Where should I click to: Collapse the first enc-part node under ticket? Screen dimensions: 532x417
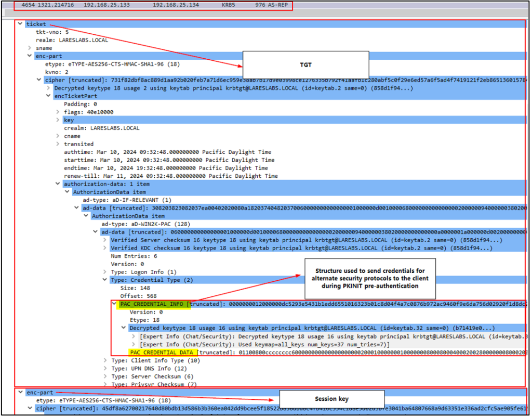coord(30,56)
